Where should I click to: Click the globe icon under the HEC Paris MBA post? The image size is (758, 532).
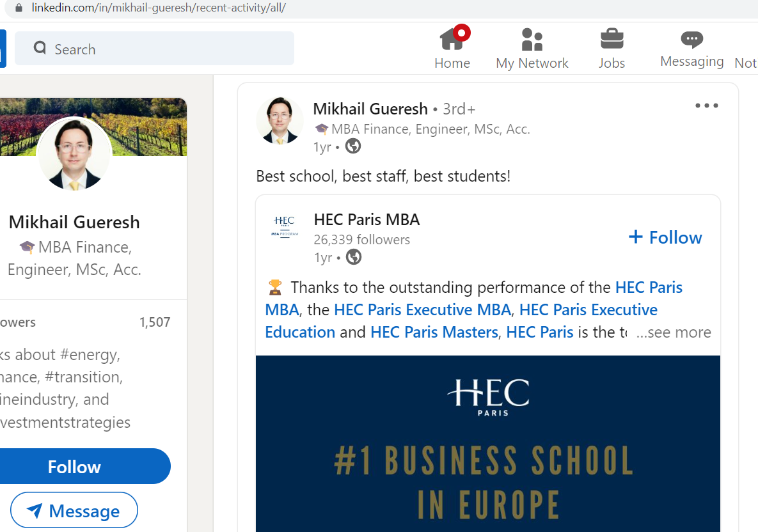pyautogui.click(x=354, y=257)
